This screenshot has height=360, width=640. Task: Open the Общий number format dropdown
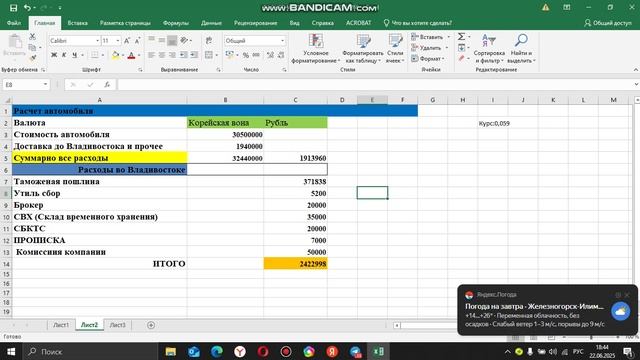click(x=282, y=40)
